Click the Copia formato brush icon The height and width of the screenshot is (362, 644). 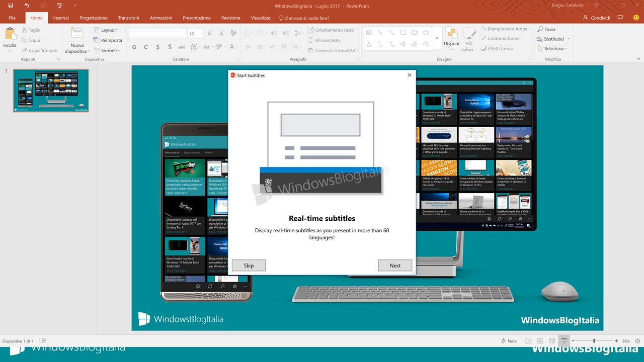pyautogui.click(x=24, y=50)
